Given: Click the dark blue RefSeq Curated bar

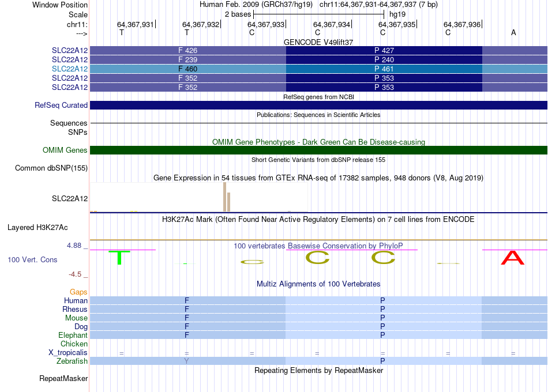Looking at the screenshot, I should point(318,105).
